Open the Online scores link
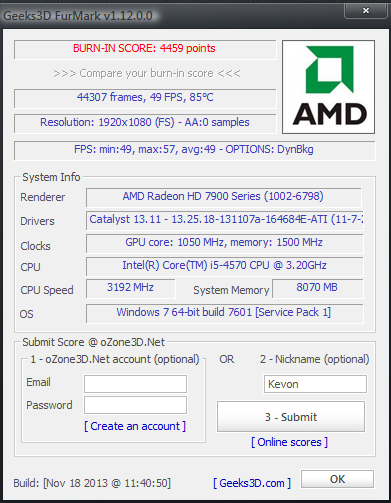The height and width of the screenshot is (503, 391). (x=289, y=442)
